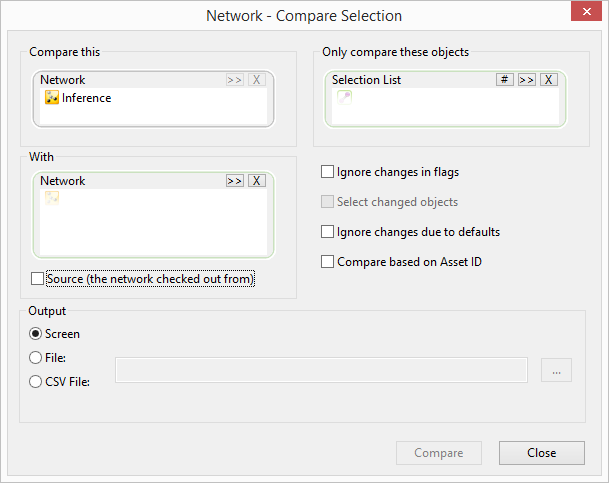Check Ignore changes due to defaults
The image size is (609, 483).
(328, 232)
